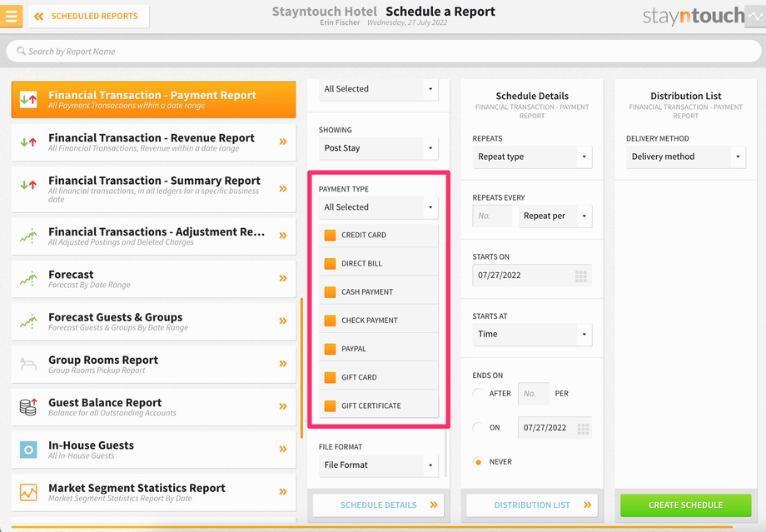Select the Forecast report
The width and height of the screenshot is (766, 532).
153,278
